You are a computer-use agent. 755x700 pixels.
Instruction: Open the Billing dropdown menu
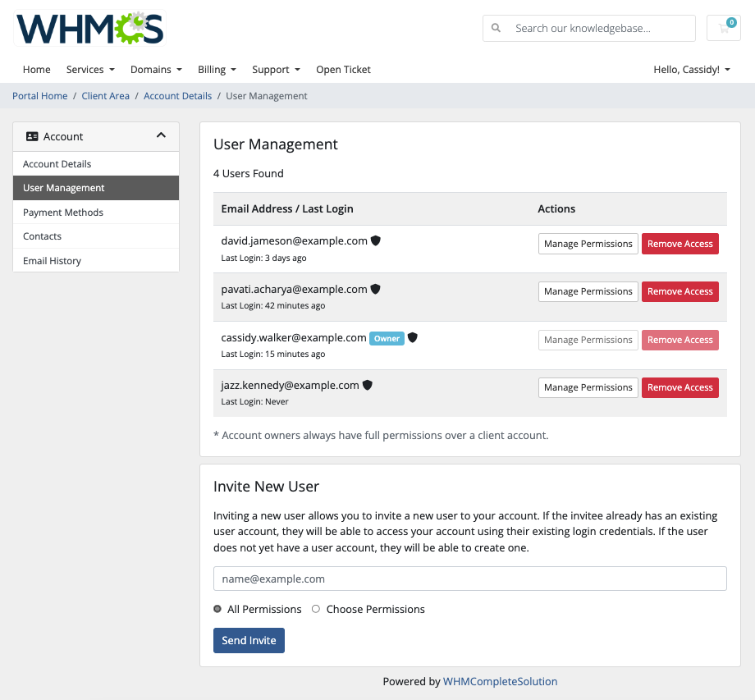217,69
